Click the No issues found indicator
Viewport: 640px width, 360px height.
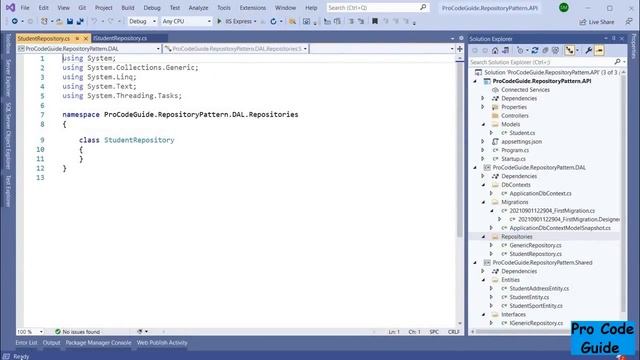click(78, 332)
